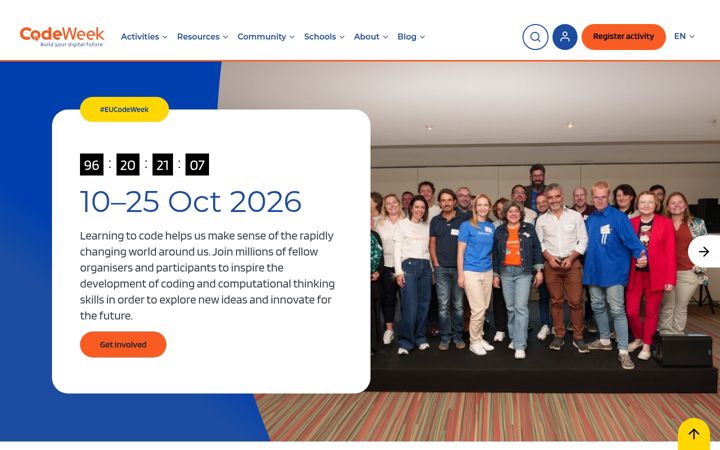
Task: Click the countdown minutes value 21
Action: click(163, 164)
